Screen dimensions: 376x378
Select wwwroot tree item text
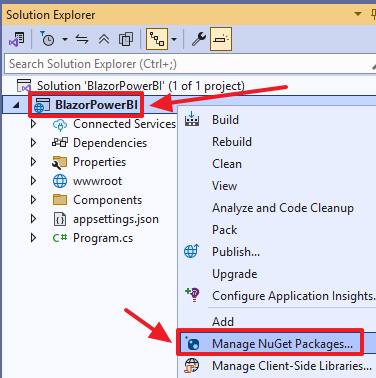pos(97,181)
